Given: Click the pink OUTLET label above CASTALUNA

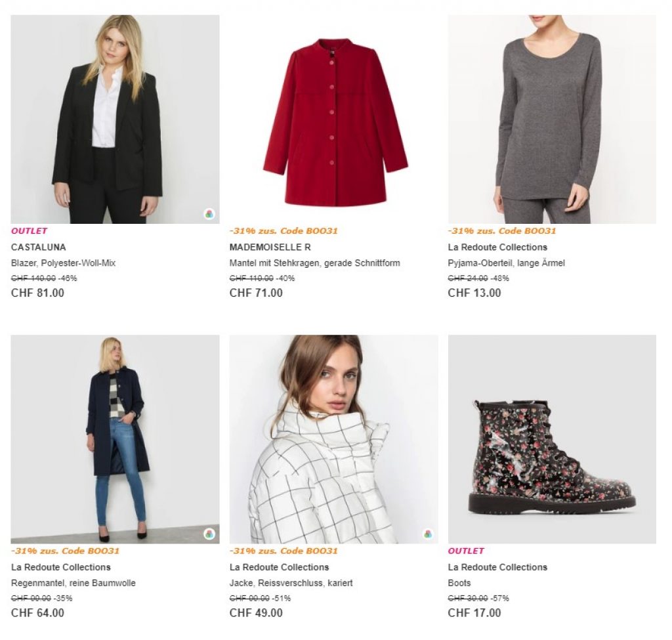Looking at the screenshot, I should 30,231.
